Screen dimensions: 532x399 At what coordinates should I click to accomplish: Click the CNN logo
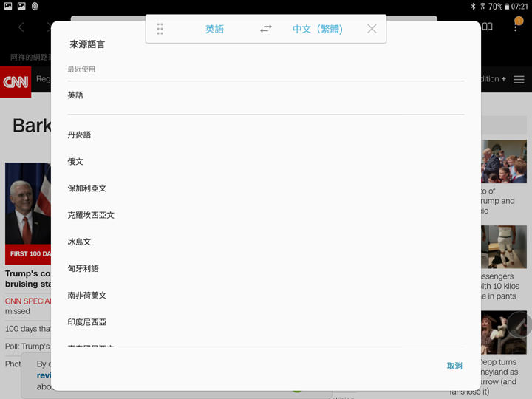16,82
